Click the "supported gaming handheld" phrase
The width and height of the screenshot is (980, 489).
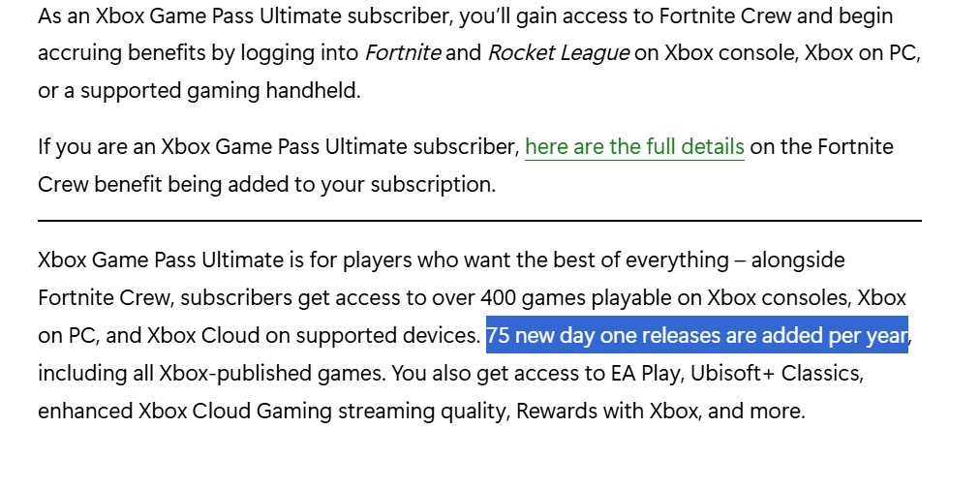pyautogui.click(x=220, y=91)
